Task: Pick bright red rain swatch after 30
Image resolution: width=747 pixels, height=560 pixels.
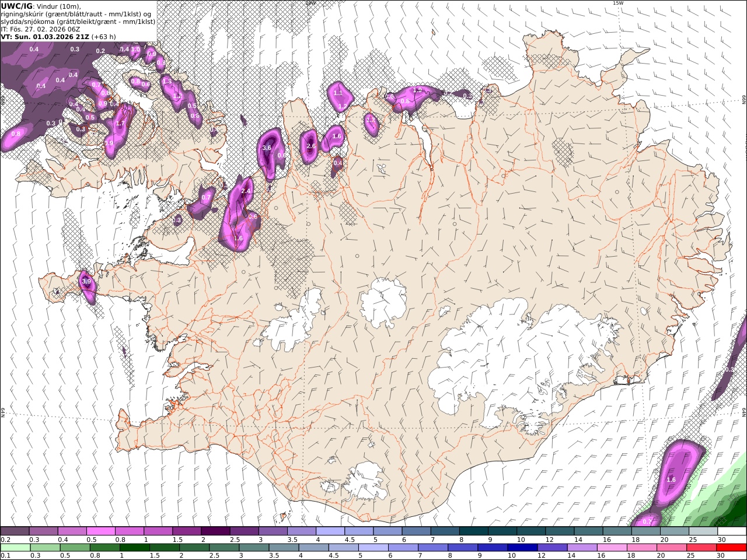Action: point(732,547)
